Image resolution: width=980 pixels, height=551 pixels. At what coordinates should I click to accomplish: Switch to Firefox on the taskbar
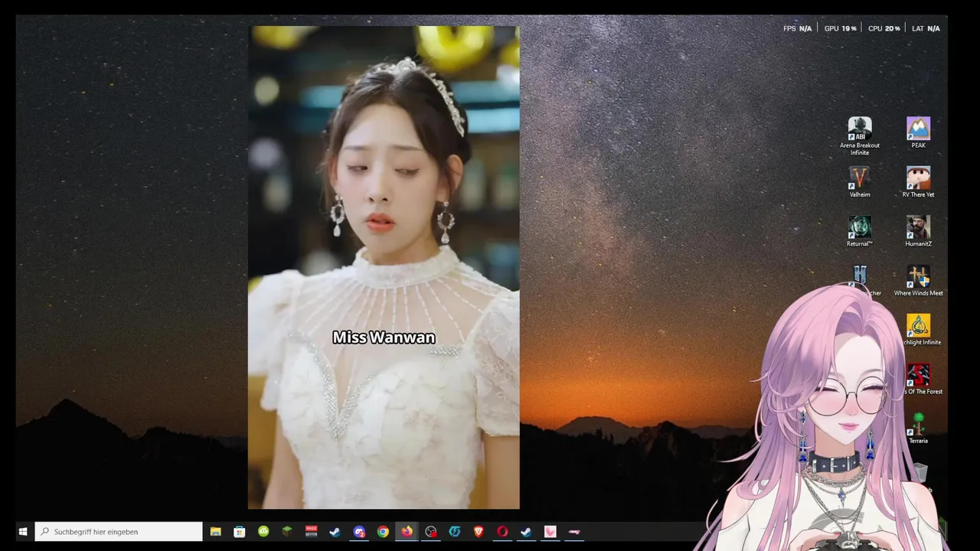click(x=407, y=532)
